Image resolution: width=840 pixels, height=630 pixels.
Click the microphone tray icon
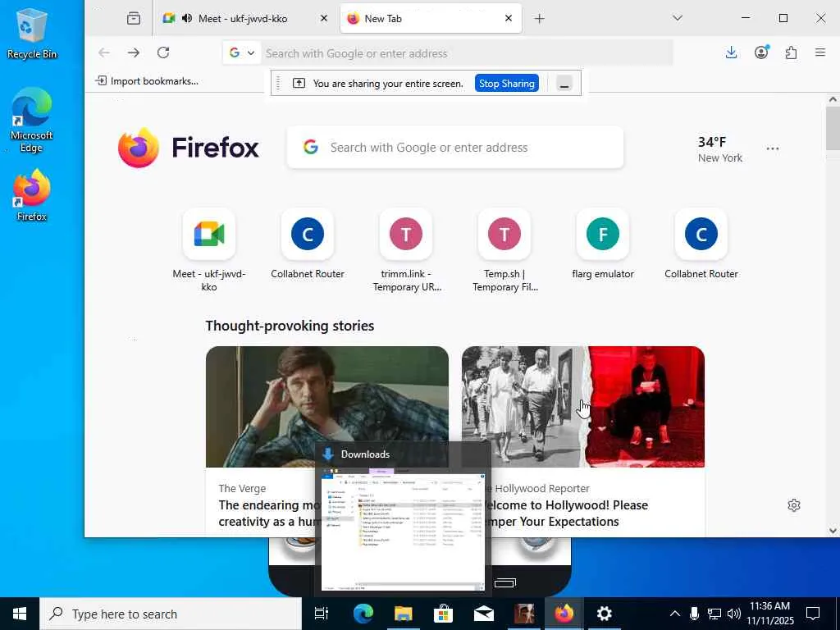click(x=694, y=614)
